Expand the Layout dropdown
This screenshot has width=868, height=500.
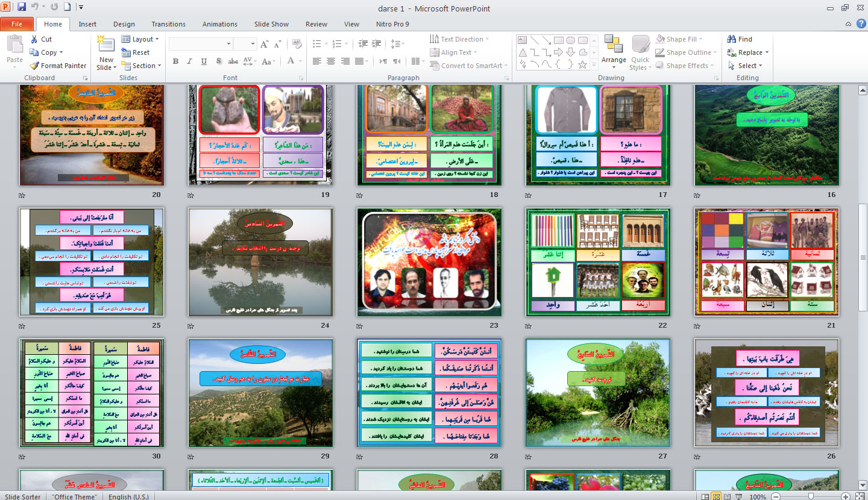point(140,39)
